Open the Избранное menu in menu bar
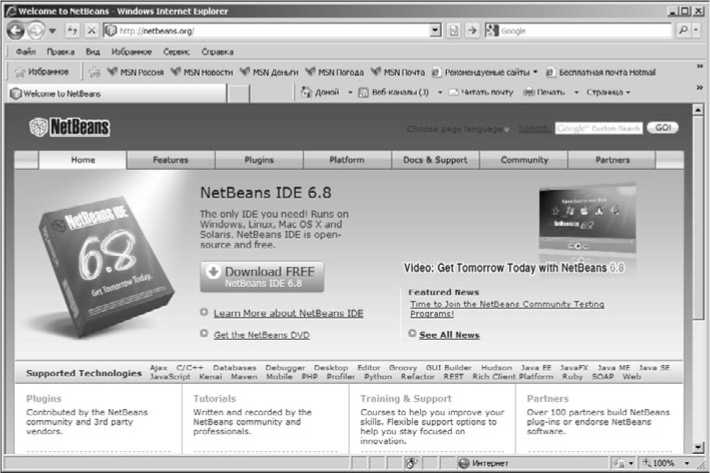The width and height of the screenshot is (710, 473). click(132, 52)
